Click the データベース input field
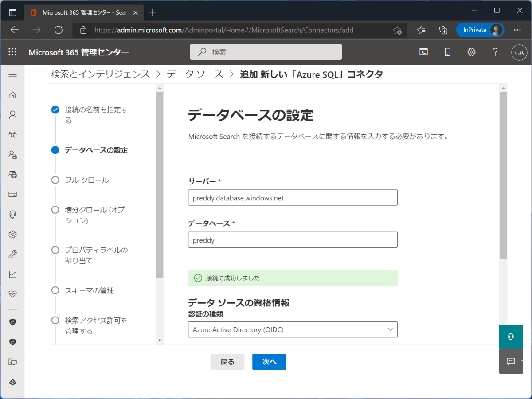 [x=293, y=240]
